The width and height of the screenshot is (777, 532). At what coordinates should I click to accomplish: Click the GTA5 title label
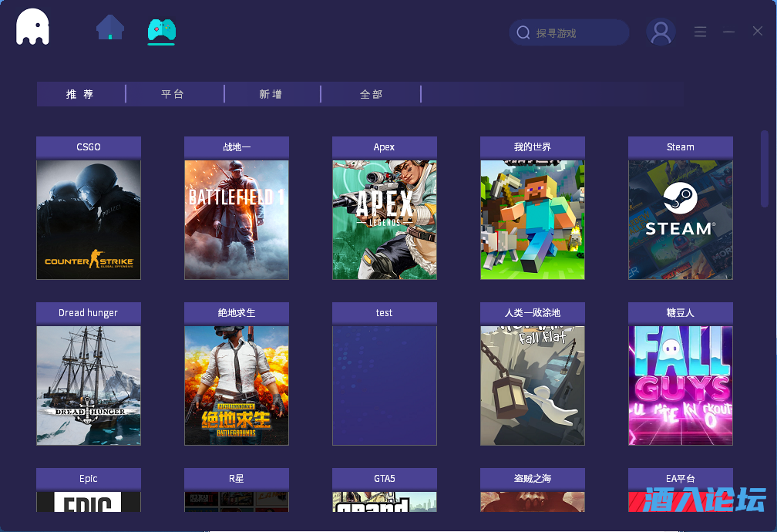point(385,479)
